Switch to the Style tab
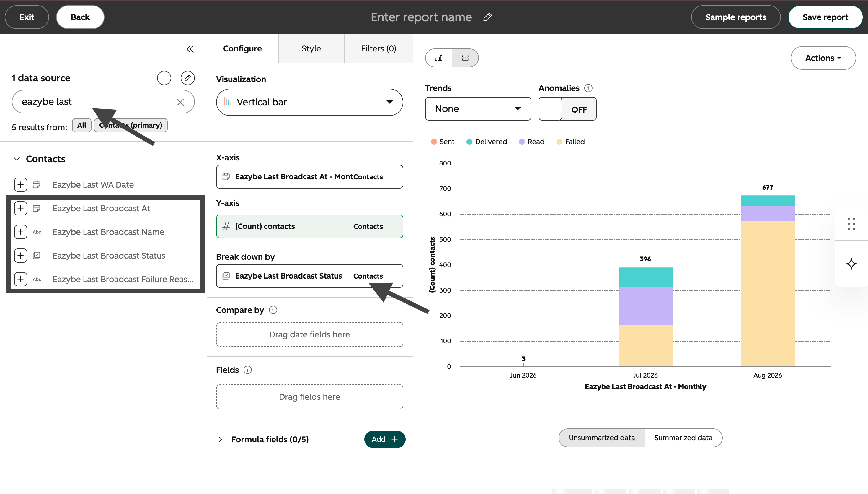Image resolution: width=868 pixels, height=494 pixels. [x=311, y=48]
